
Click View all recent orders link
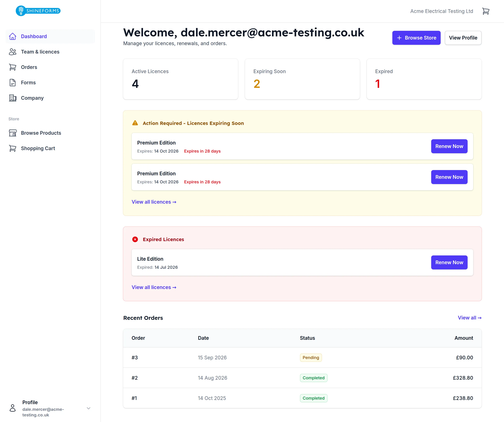[470, 318]
